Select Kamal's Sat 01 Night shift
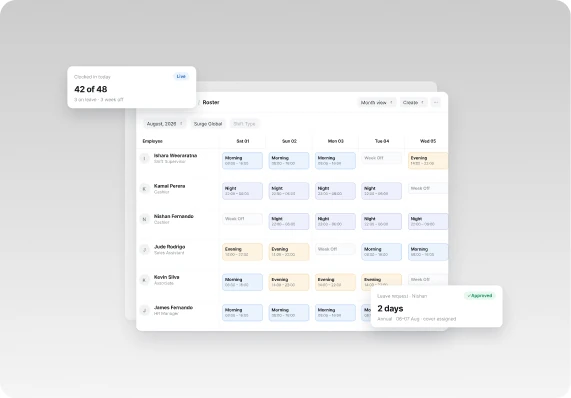This screenshot has height=398, width=571. (243, 191)
